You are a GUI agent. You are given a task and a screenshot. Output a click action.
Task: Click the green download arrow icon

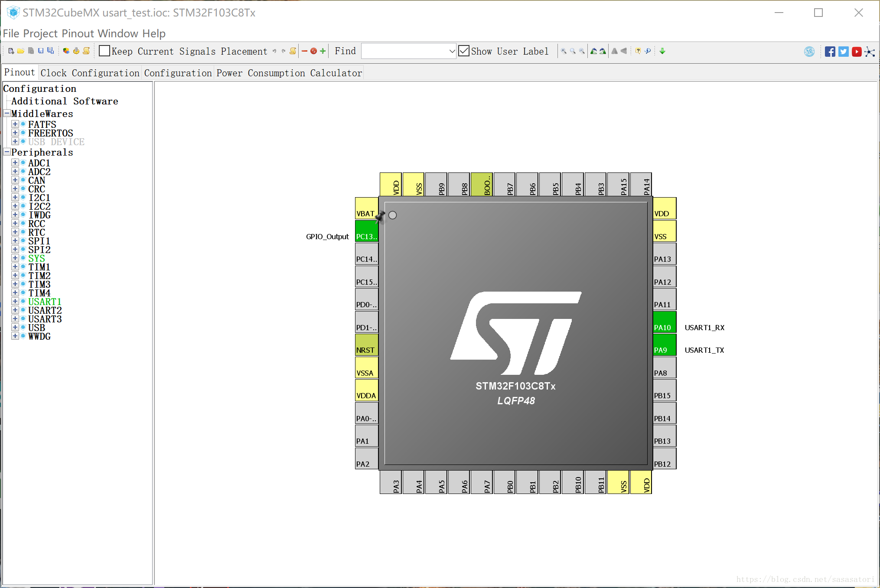coord(662,51)
